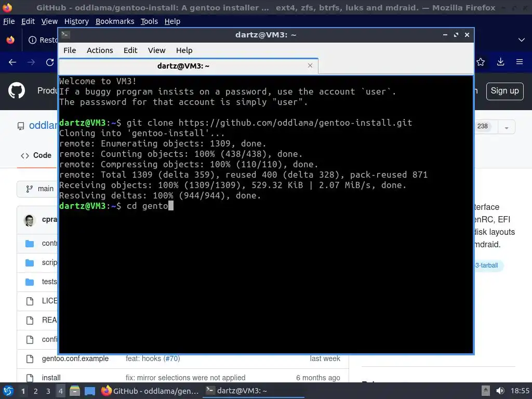Open the terminal Help menu
Screen dimensions: 532x399
pyautogui.click(x=184, y=50)
